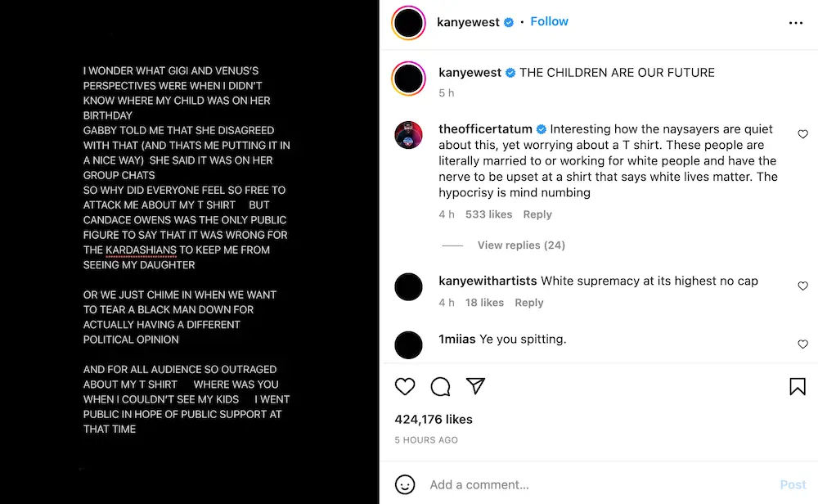The height and width of the screenshot is (504, 818).
Task: Click the verified badge beside theofficertatum
Action: click(x=541, y=129)
